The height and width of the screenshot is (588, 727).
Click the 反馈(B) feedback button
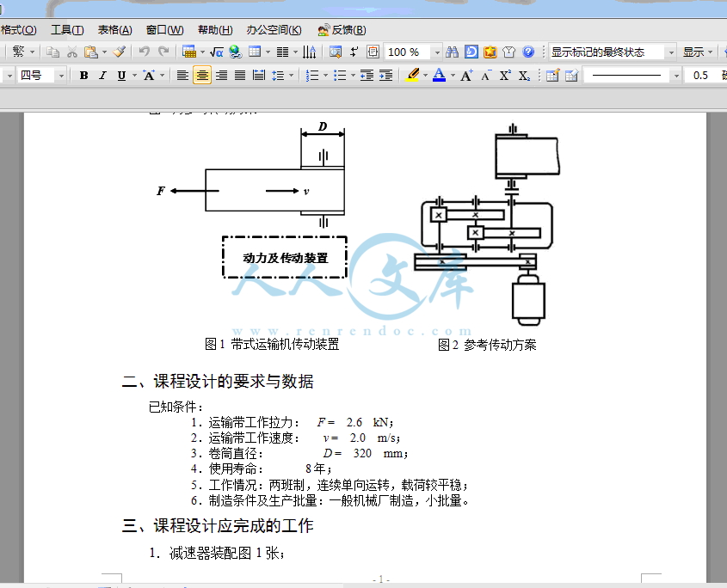coord(342,30)
